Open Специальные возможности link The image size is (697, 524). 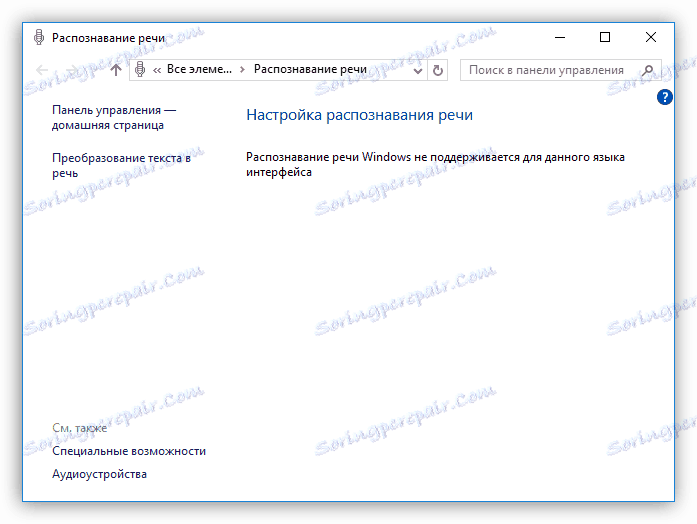(x=129, y=451)
